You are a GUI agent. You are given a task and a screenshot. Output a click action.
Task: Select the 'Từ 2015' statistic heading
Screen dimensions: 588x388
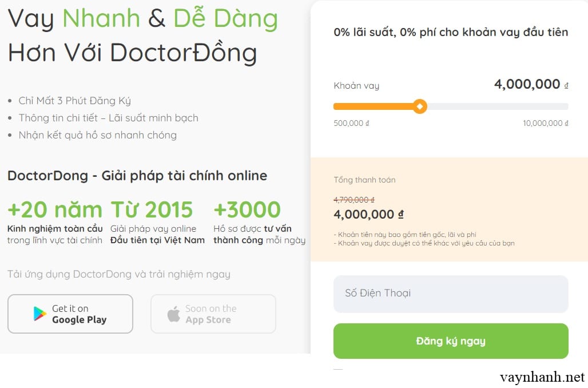pos(152,210)
